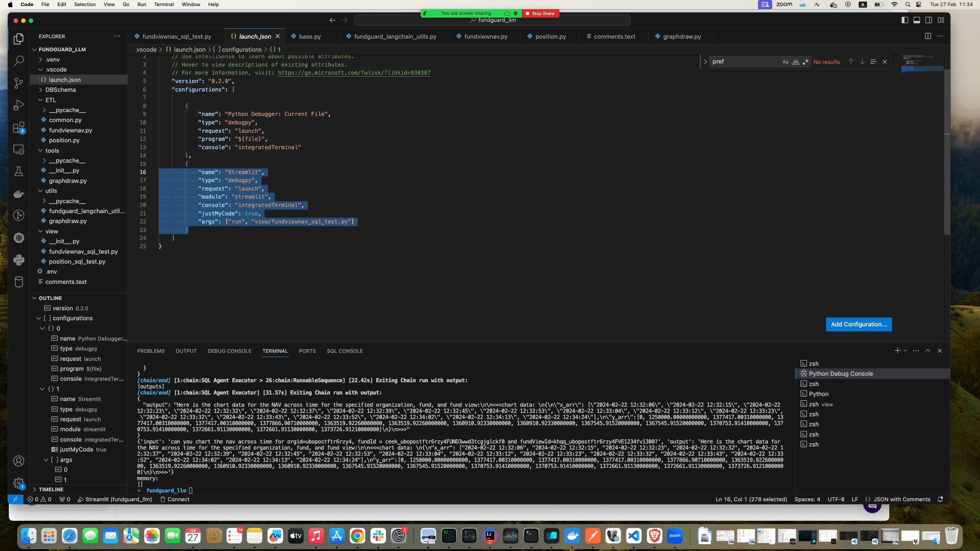
Task: Toggle Primary Side Bar layout button
Action: coord(905,20)
